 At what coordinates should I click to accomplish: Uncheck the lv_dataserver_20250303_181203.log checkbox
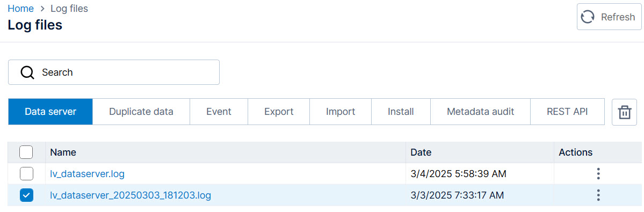coord(26,195)
